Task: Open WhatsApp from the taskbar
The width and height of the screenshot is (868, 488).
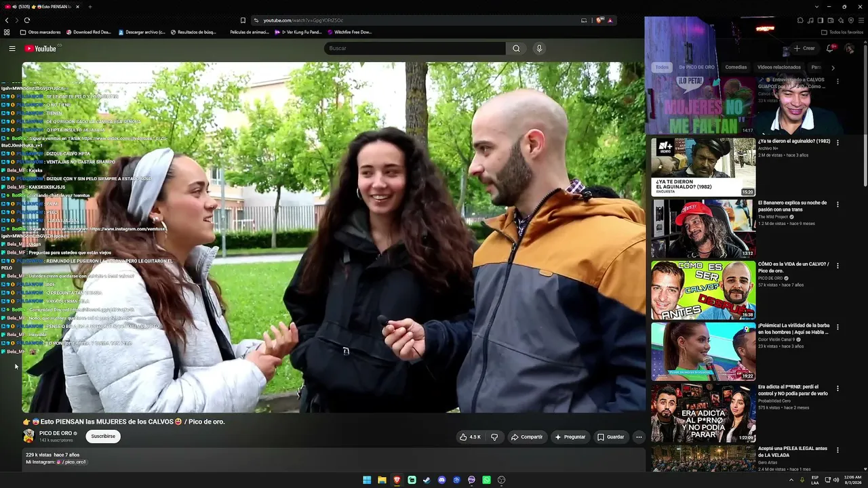Action: 486,480
